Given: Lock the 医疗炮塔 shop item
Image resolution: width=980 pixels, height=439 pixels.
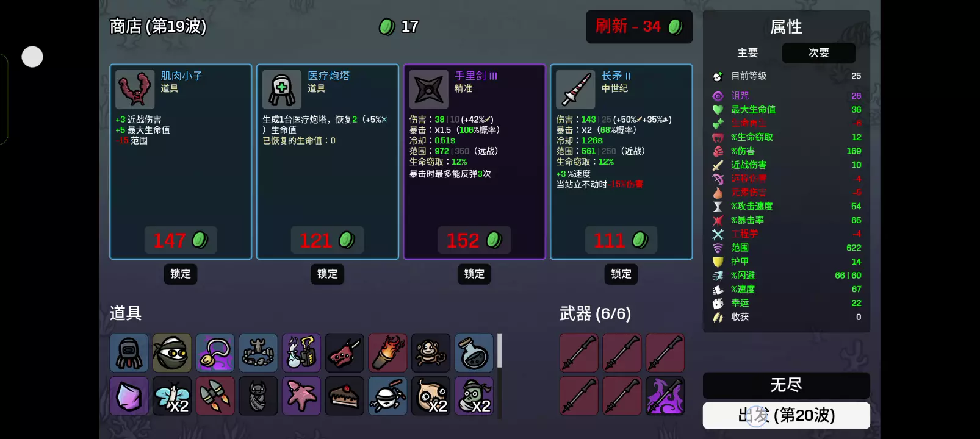Looking at the screenshot, I should tap(328, 274).
